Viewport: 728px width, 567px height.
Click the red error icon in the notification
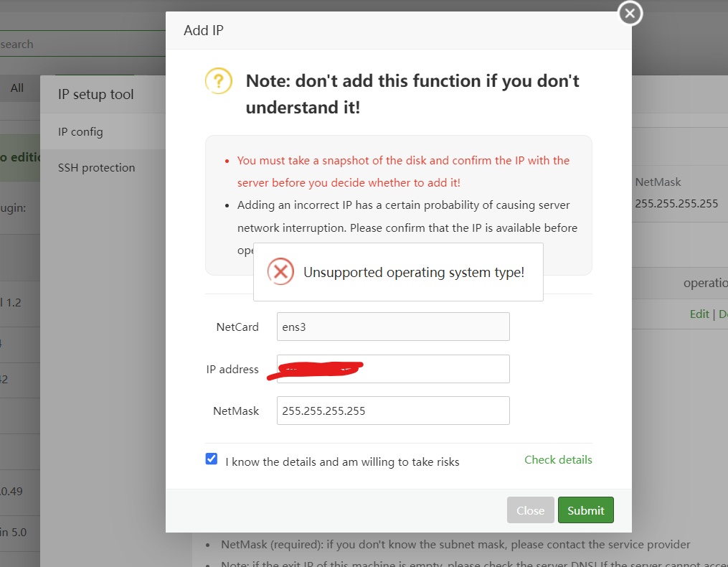280,272
